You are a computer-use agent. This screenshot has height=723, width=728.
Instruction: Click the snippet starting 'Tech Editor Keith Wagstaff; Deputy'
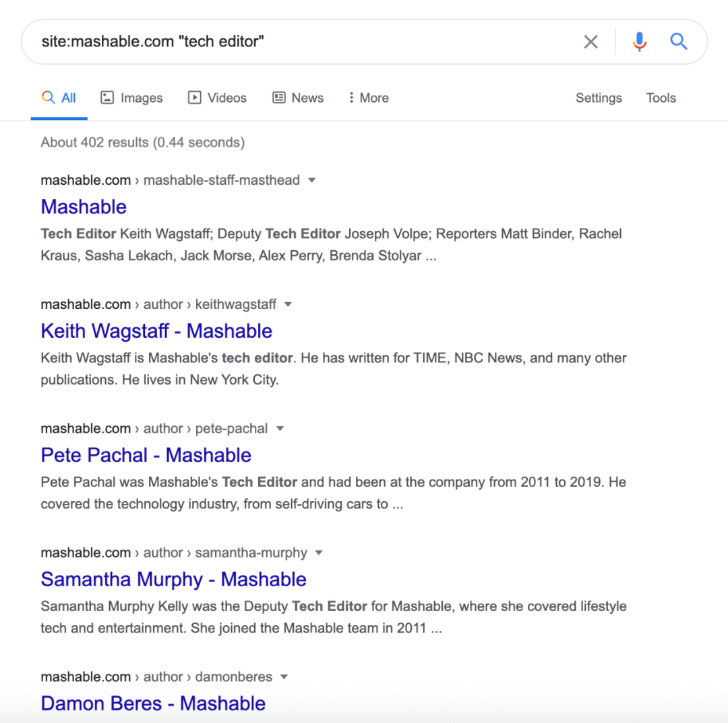click(x=332, y=244)
